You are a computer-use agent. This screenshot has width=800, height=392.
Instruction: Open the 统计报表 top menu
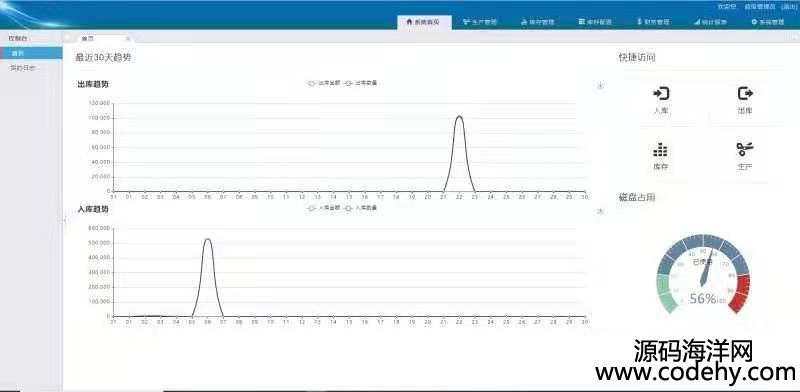pyautogui.click(x=710, y=22)
